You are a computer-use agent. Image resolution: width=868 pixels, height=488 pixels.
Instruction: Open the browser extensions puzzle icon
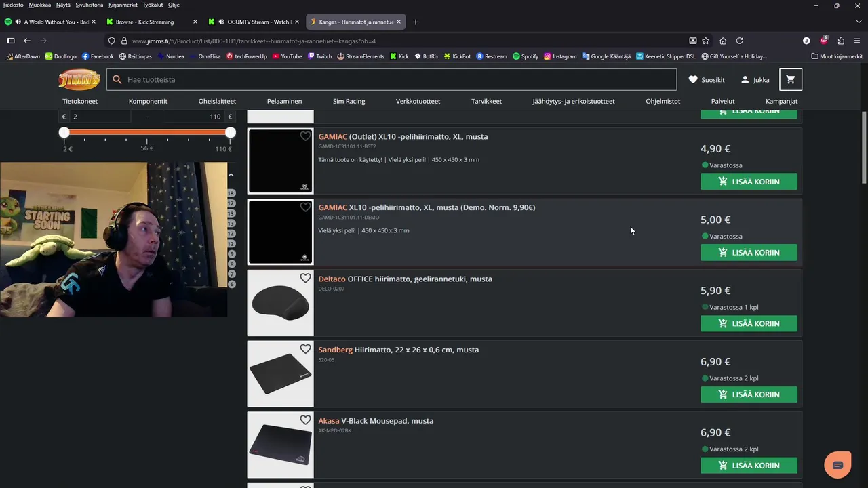pos(841,41)
